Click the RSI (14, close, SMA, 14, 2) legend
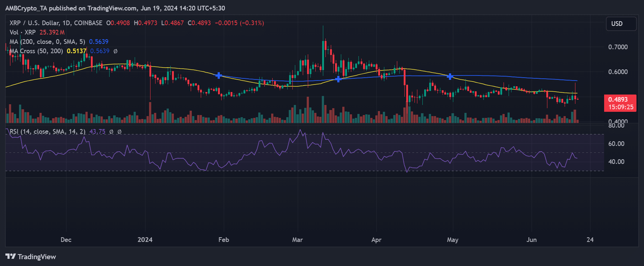Image resolution: width=644 pixels, height=266 pixels. click(47, 132)
